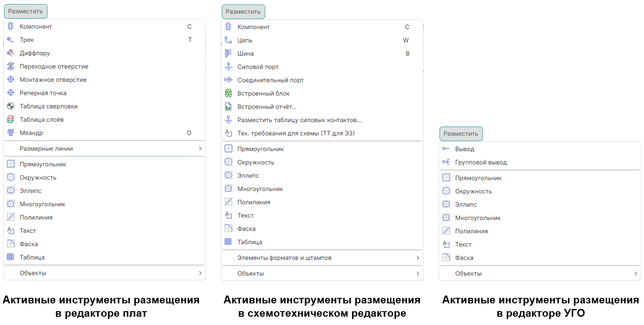644x325 pixels.
Task: Click the Разместить button in УГО editor
Action: [461, 133]
